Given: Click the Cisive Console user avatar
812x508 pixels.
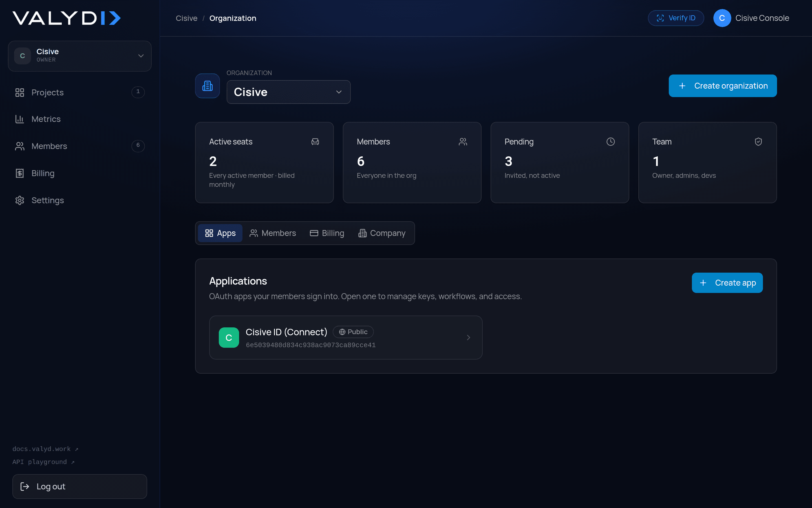Looking at the screenshot, I should point(722,18).
